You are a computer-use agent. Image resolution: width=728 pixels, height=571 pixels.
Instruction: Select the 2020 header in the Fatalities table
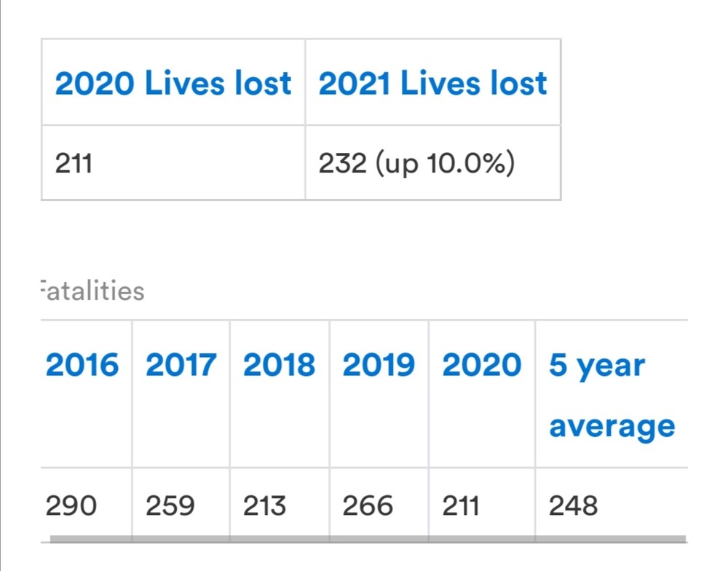click(482, 365)
